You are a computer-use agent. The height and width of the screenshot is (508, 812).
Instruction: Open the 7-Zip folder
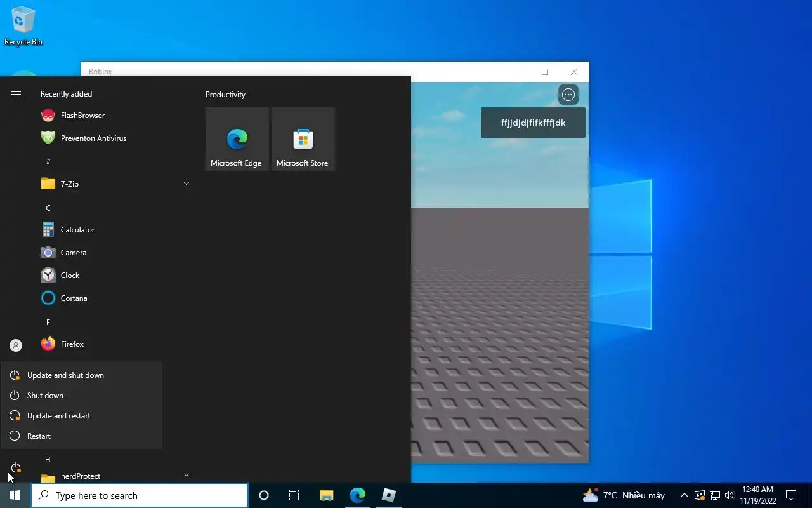[114, 184]
